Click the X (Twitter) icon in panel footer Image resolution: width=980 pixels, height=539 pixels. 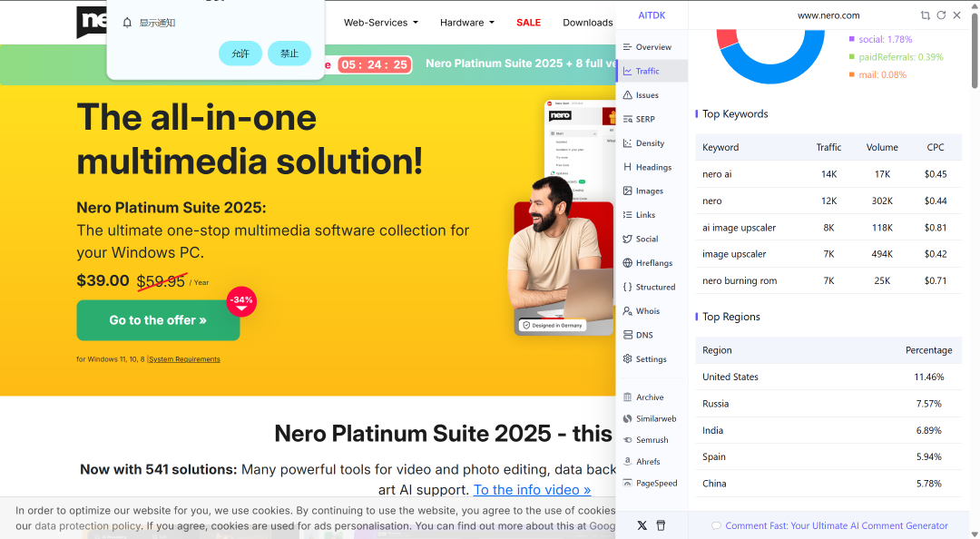[x=642, y=525]
